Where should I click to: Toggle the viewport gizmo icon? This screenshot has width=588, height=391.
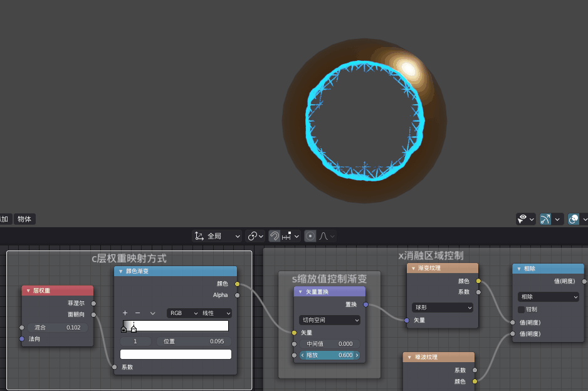pyautogui.click(x=545, y=219)
